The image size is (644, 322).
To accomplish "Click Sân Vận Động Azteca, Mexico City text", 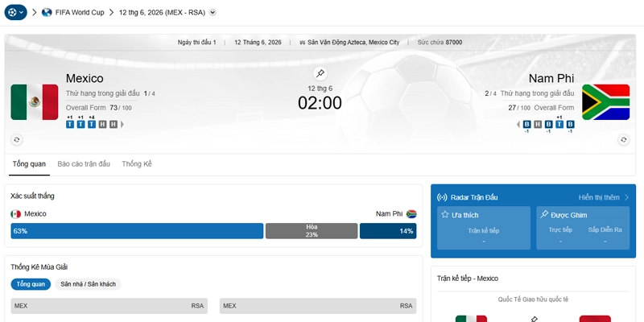I will (353, 43).
